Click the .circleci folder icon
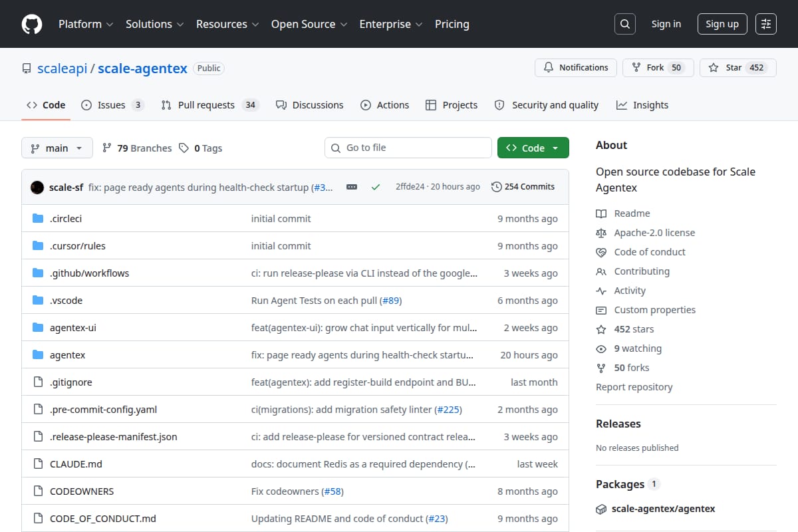This screenshot has width=798, height=532. [38, 219]
